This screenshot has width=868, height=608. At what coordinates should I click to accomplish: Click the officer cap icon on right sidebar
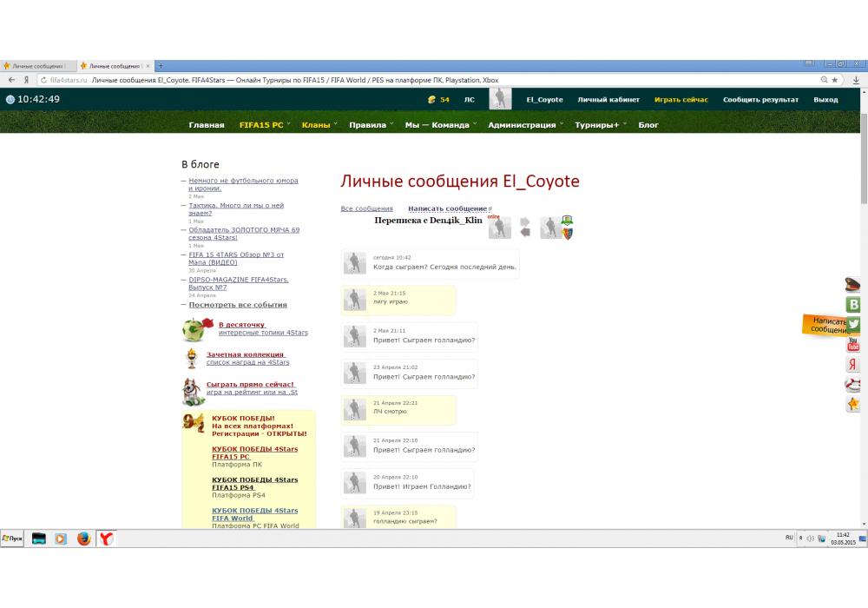tap(853, 284)
